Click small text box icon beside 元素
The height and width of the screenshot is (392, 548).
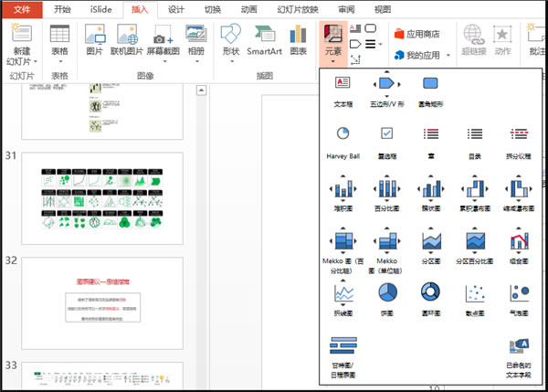pos(355,28)
